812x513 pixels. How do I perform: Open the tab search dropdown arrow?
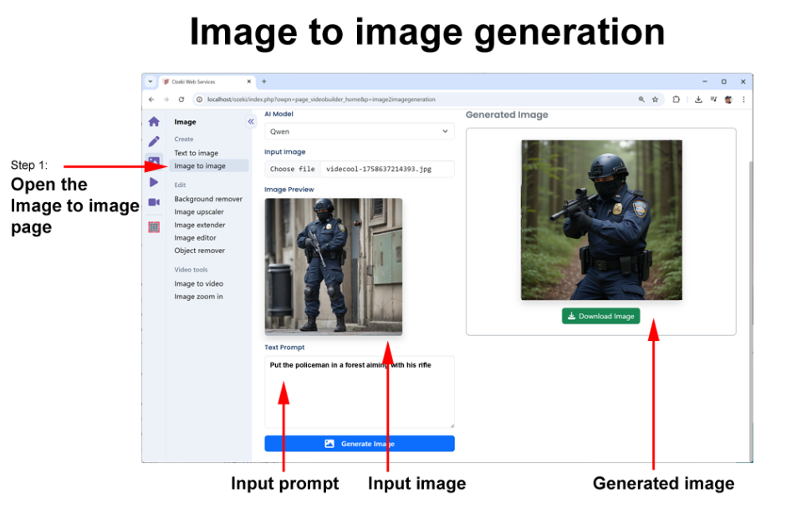(151, 82)
